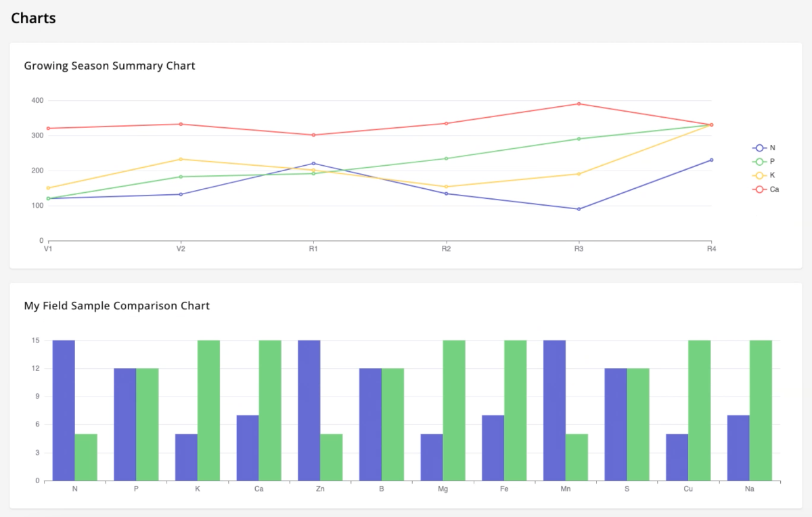
Task: Select the green bar for Mn
Action: pos(577,457)
